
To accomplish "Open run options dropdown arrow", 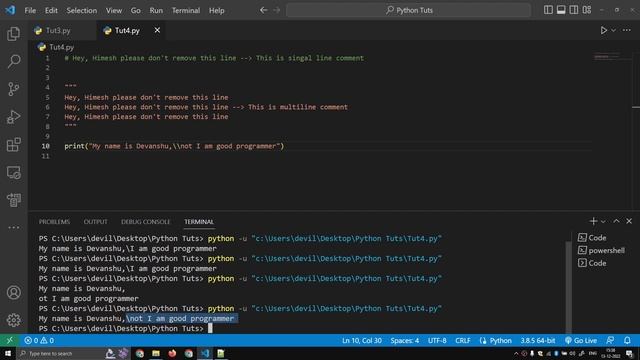I will click(x=613, y=30).
